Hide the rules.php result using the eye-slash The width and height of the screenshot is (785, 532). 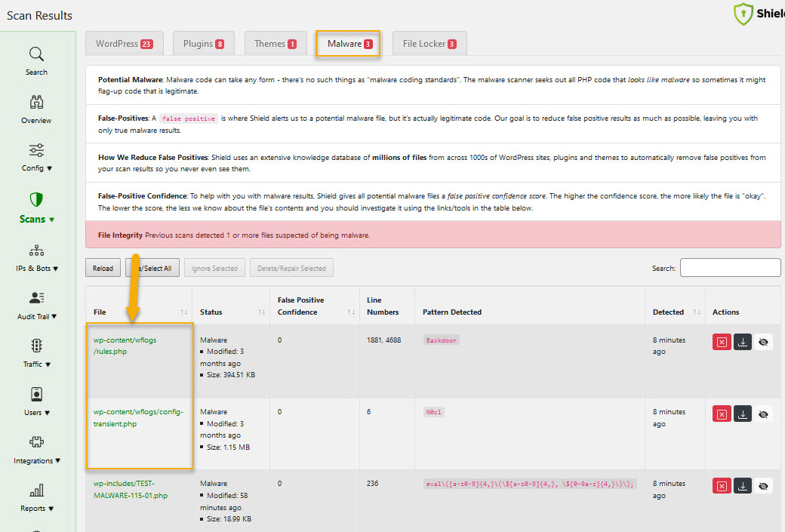coord(762,342)
